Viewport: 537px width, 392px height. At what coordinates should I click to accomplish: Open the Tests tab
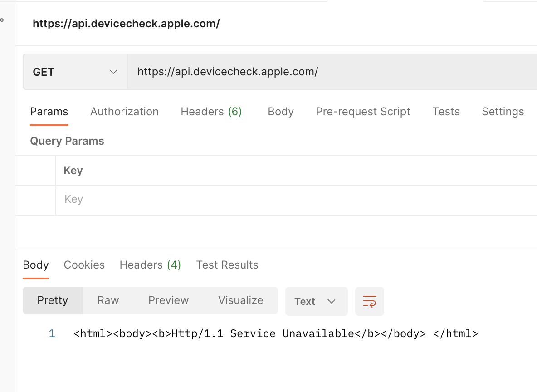point(446,112)
